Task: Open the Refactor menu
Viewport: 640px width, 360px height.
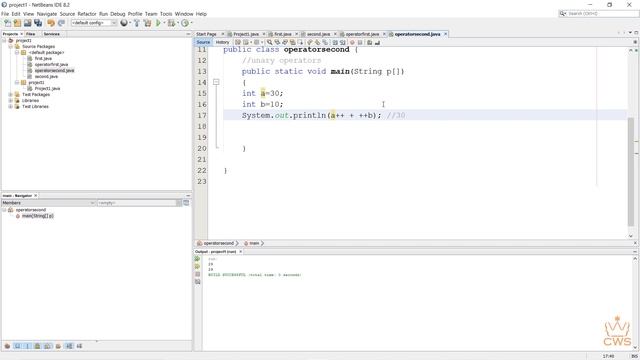Action: coord(87,14)
